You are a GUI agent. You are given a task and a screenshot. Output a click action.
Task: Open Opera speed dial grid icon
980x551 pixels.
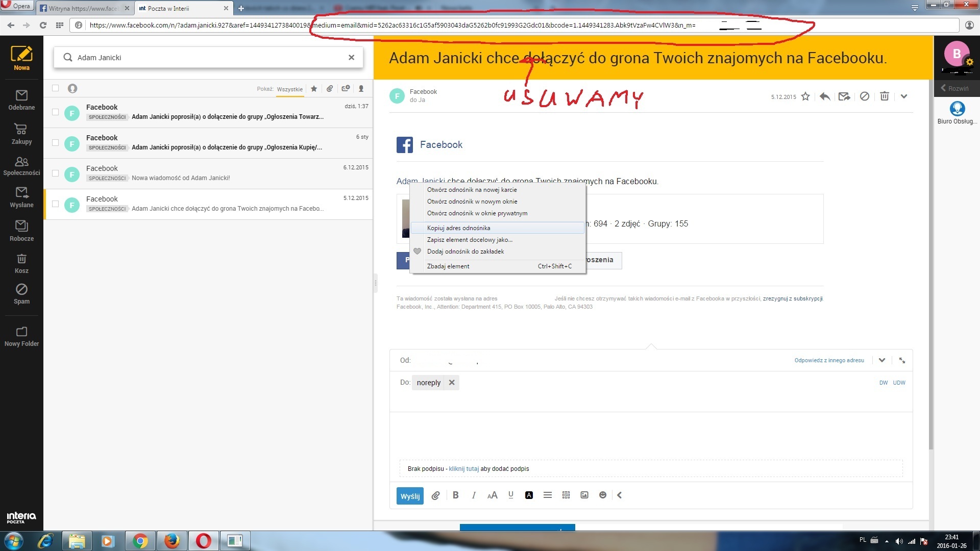click(x=60, y=25)
